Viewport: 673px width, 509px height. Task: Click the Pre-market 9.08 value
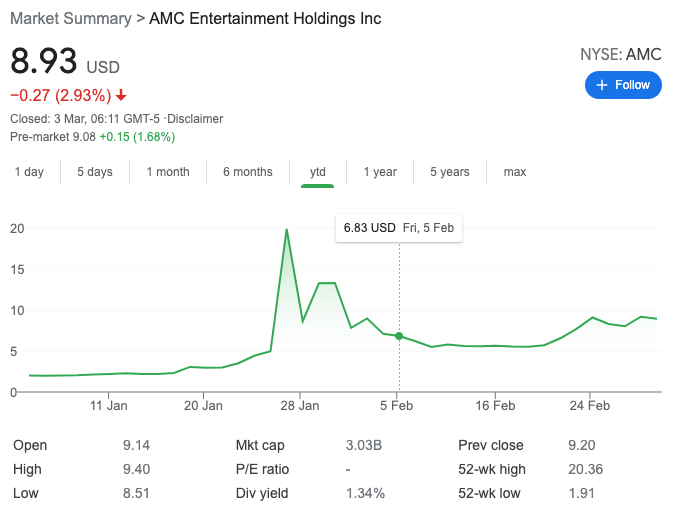tap(84, 137)
